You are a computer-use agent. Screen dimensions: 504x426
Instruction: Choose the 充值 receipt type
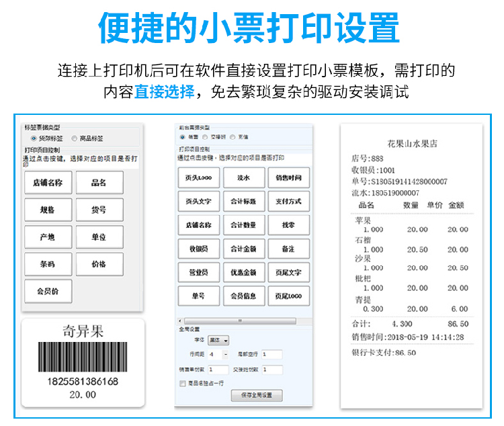tap(233, 136)
